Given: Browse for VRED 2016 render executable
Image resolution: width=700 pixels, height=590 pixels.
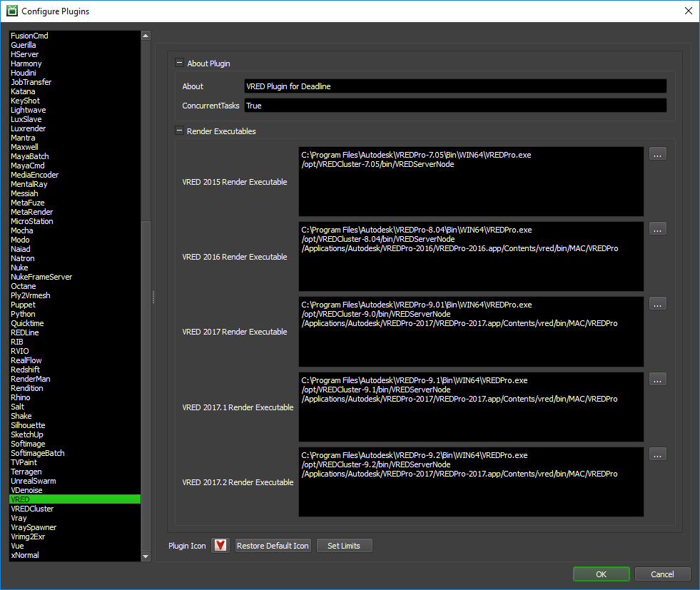Looking at the screenshot, I should coord(658,230).
